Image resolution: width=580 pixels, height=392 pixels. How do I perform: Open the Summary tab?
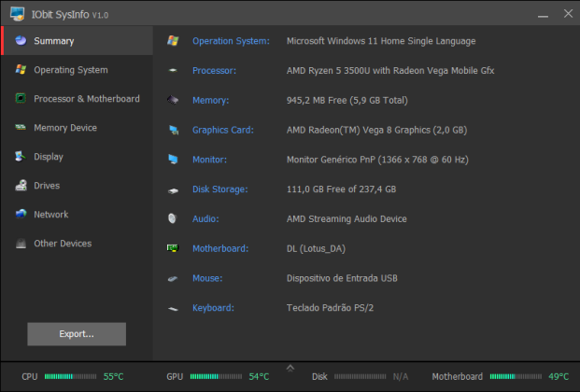[x=77, y=41]
